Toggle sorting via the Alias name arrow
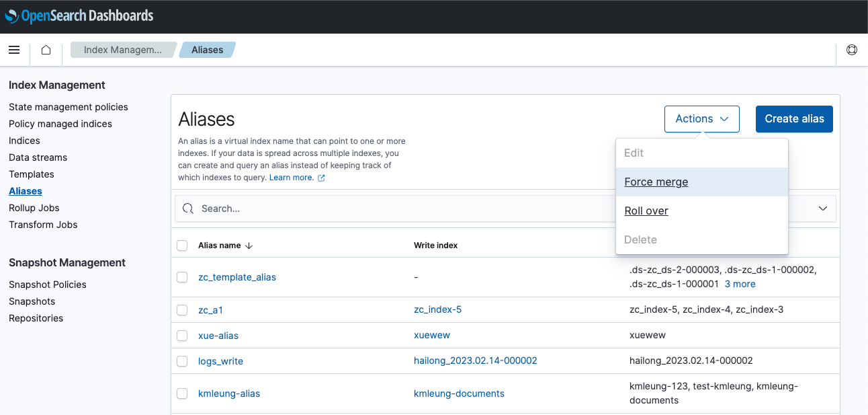Image resolution: width=868 pixels, height=415 pixels. 249,245
